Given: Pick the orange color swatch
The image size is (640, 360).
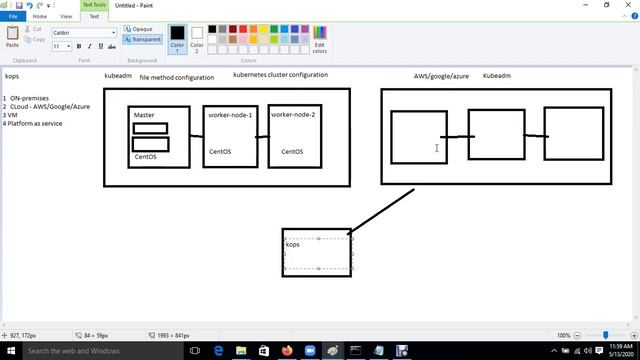Looking at the screenshot, I should point(253,29).
